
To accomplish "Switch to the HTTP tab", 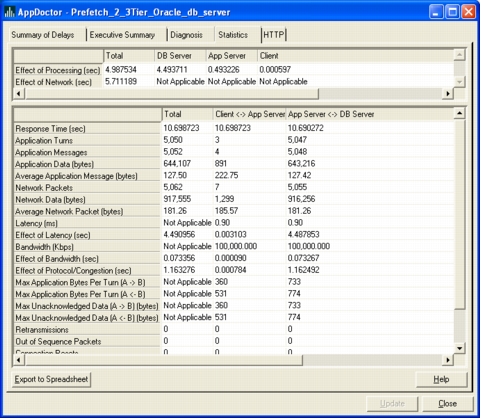I will pos(274,35).
